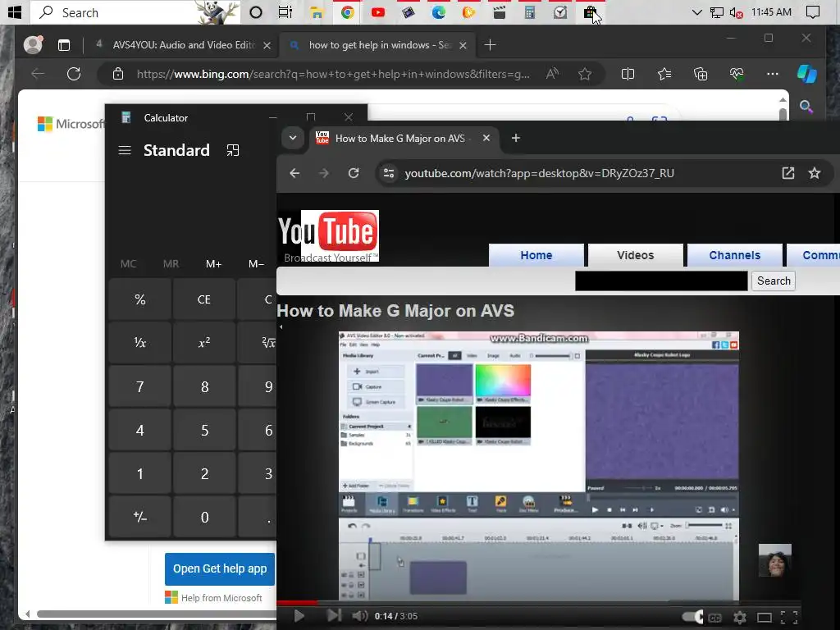Switch to theater mode in player
Viewport: 840px width, 630px height.
[x=765, y=618]
